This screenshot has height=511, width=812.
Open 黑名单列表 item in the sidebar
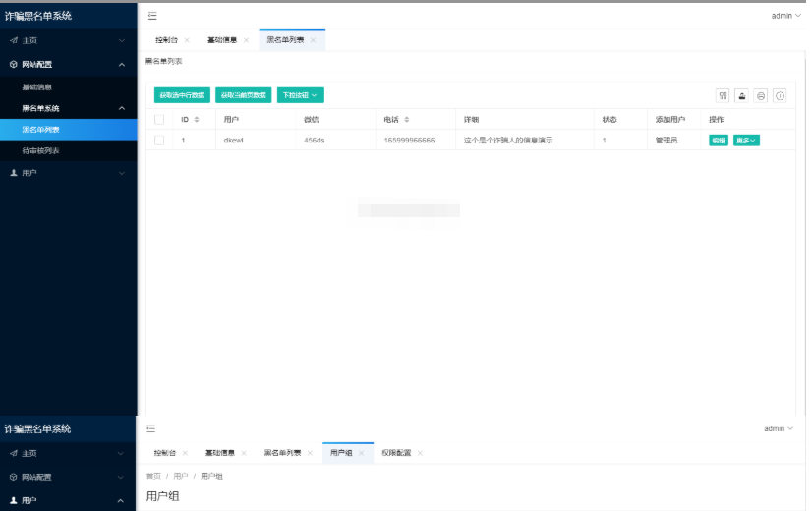click(x=69, y=130)
